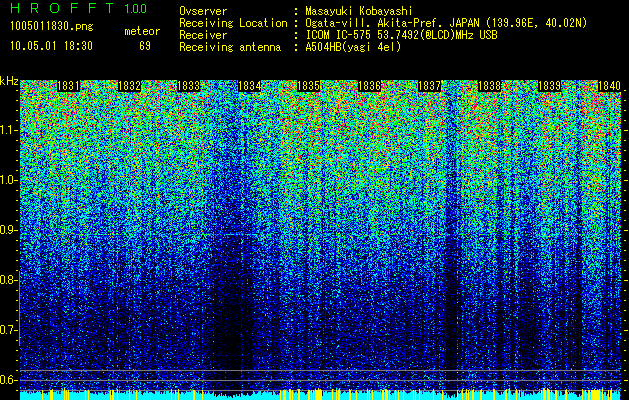
Task: Click the 1837 time marker
Action: click(x=429, y=86)
